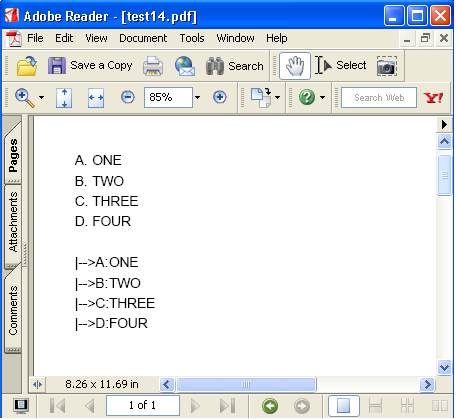
Task: Expand the Help dropdown arrow
Action: tap(322, 98)
